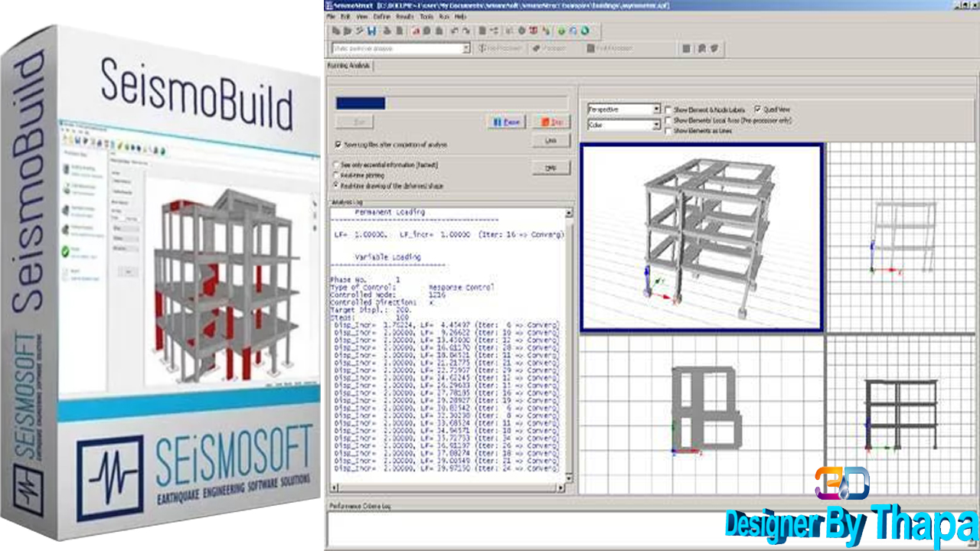
Task: Click the Redo arrow toolbar icon
Action: pyautogui.click(x=465, y=31)
